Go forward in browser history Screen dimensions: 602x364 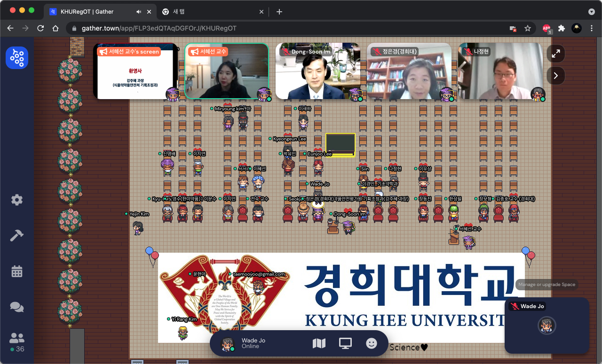click(25, 28)
